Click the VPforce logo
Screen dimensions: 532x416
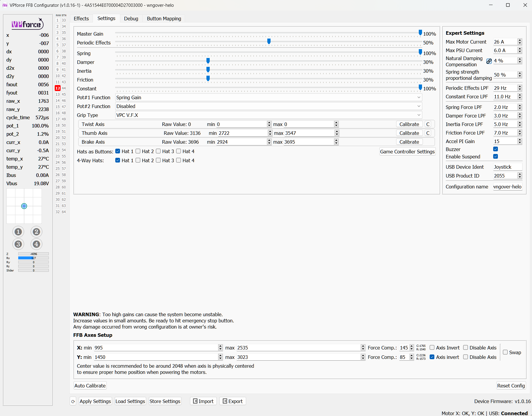coord(28,24)
